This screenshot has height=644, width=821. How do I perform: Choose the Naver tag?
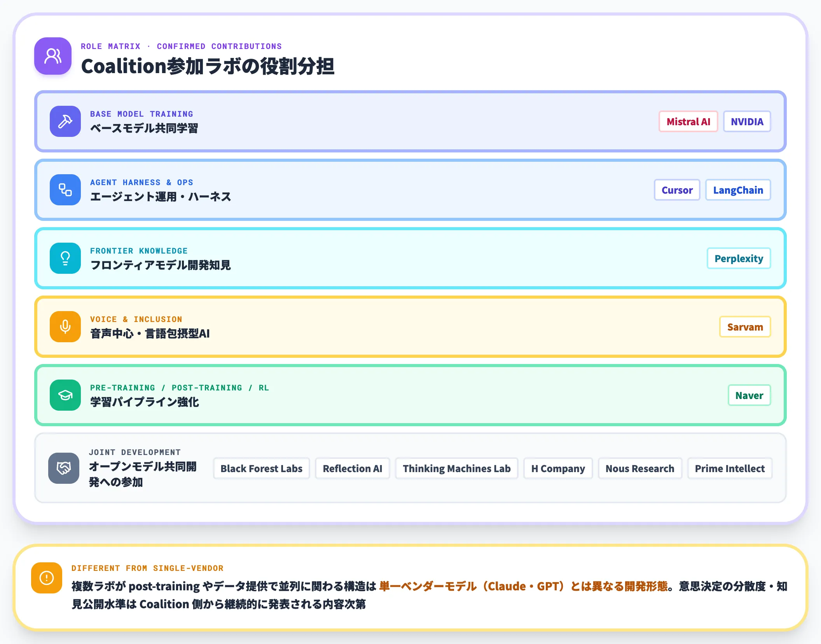[x=749, y=395]
